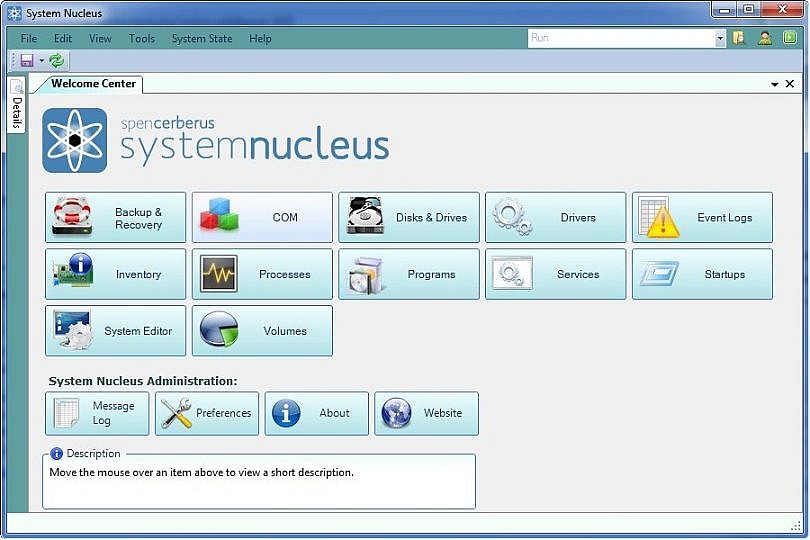The width and height of the screenshot is (810, 540).
Task: Click the save icon in toolbar
Action: (27, 61)
